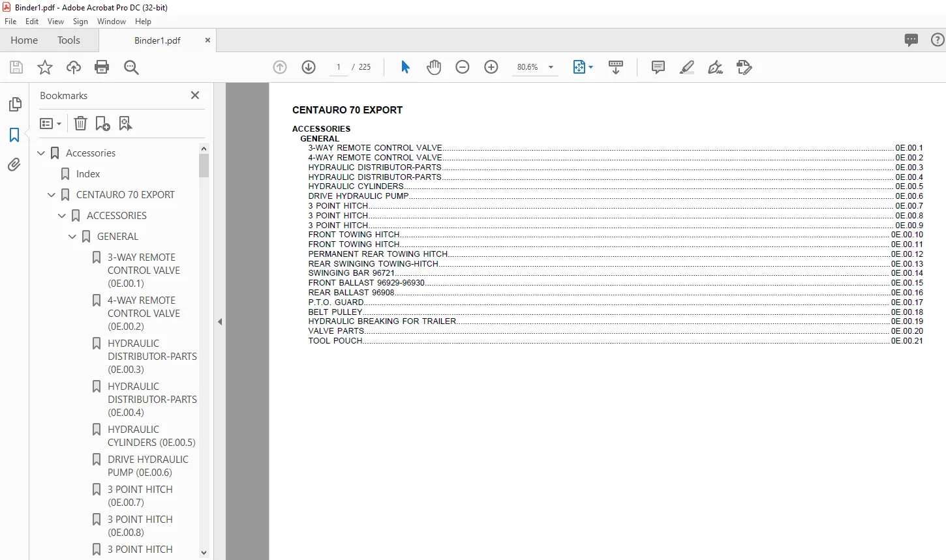Viewport: 946px width, 560px height.
Task: Open the fit page options icon
Action: click(x=579, y=67)
